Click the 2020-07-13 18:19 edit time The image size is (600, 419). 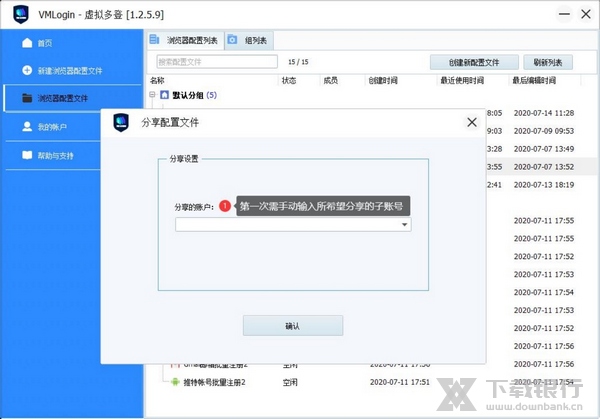point(544,185)
